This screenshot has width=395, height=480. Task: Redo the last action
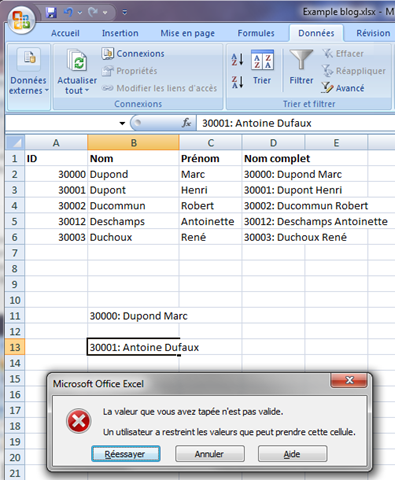(x=93, y=13)
